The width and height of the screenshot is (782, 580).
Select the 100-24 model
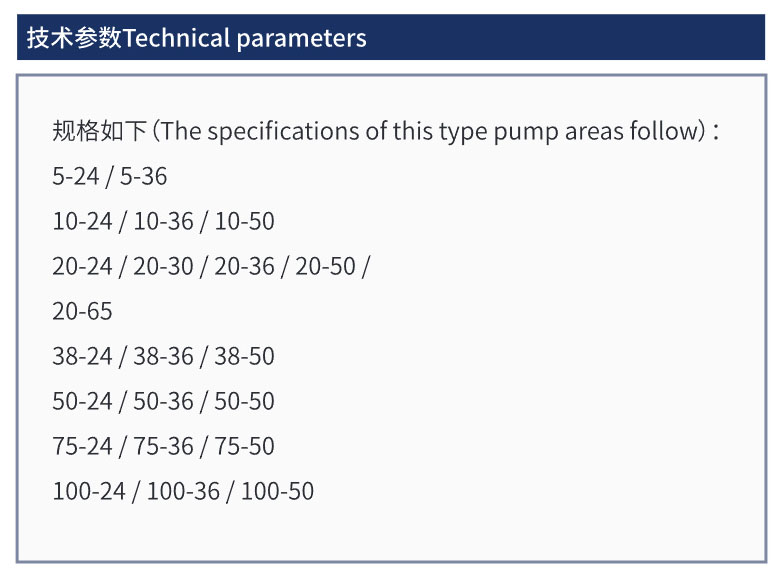click(x=89, y=492)
